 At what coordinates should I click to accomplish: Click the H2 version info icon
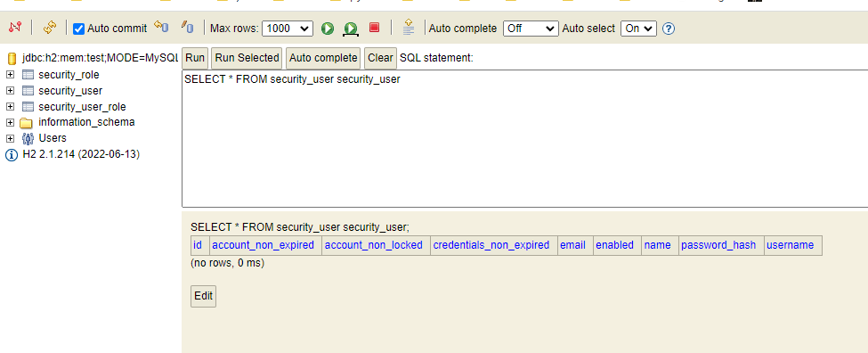pyautogui.click(x=12, y=155)
